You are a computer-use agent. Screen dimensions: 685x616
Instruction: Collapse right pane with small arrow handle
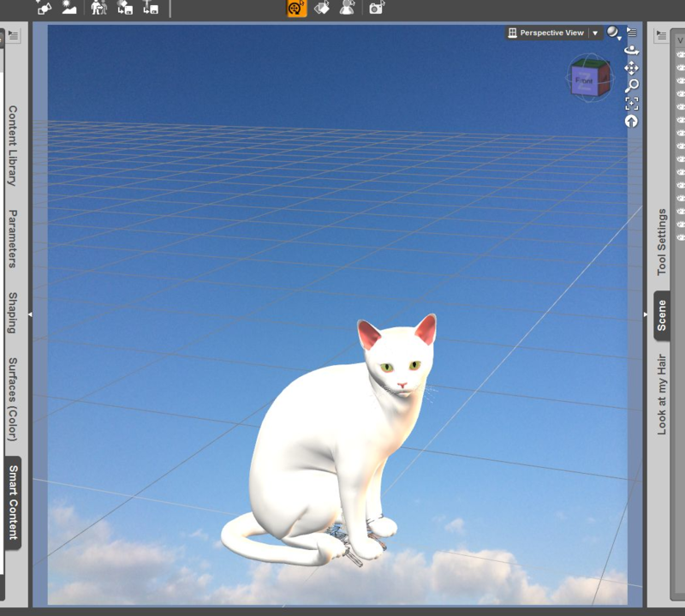(x=646, y=314)
